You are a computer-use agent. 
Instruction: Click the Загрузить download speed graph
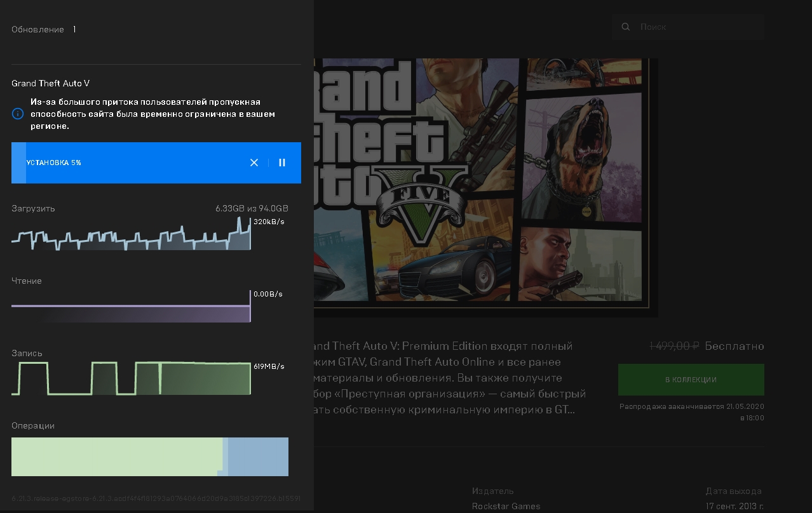131,234
